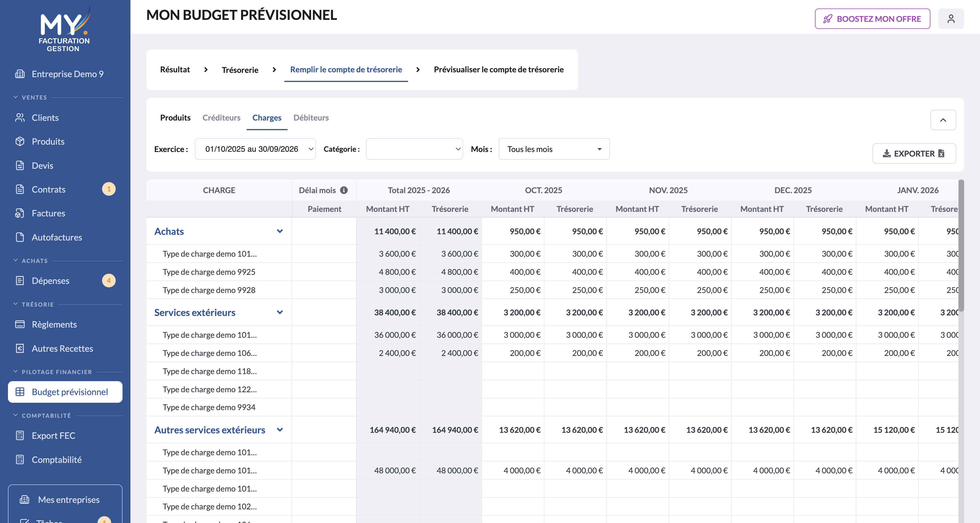This screenshot has height=523, width=980.
Task: Click the Achats total Montant HT 11 400,00 €
Action: click(394, 231)
